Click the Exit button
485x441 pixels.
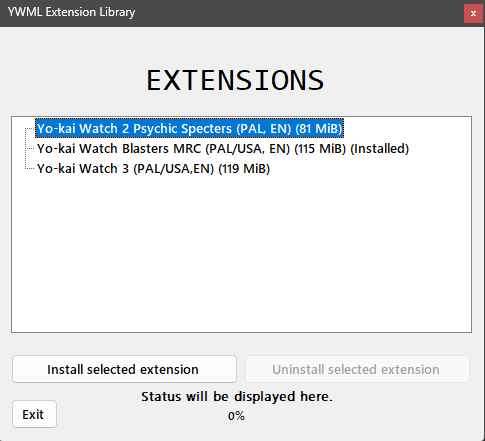[x=34, y=414]
